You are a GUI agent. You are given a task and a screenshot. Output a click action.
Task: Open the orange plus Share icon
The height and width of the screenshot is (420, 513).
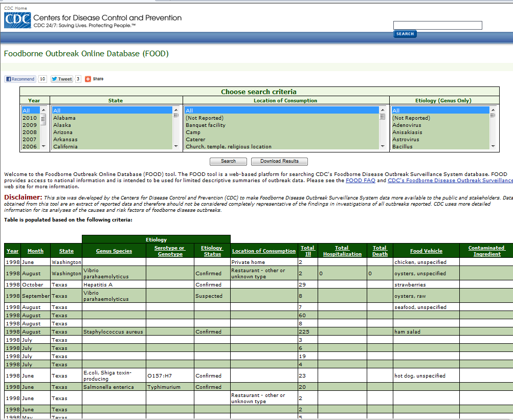[x=88, y=79]
